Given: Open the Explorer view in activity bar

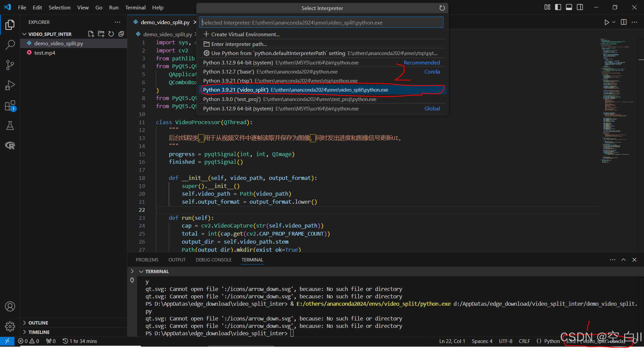Looking at the screenshot, I should (x=10, y=24).
